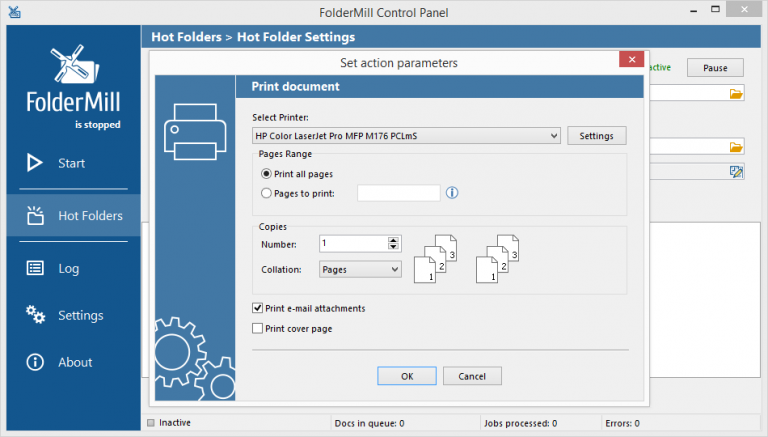Uncheck Print e-mail attachments checkbox
Screen dimensions: 768x437
(258, 308)
